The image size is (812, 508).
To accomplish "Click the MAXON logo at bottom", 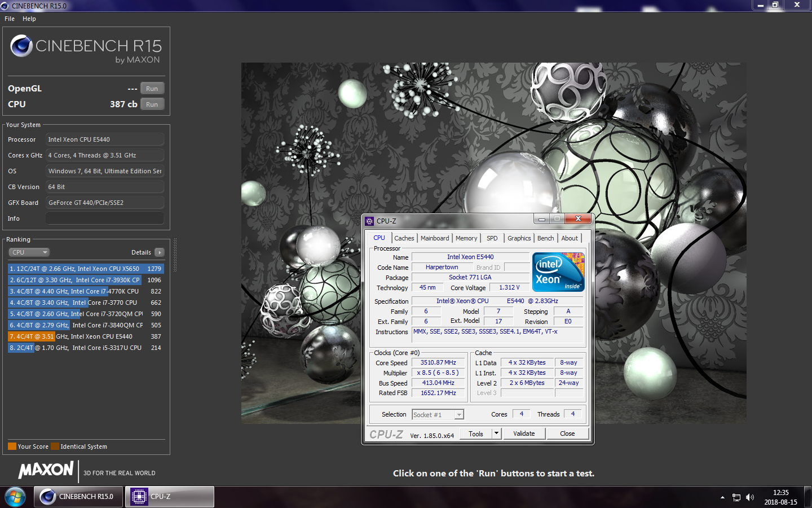I will pyautogui.click(x=46, y=470).
